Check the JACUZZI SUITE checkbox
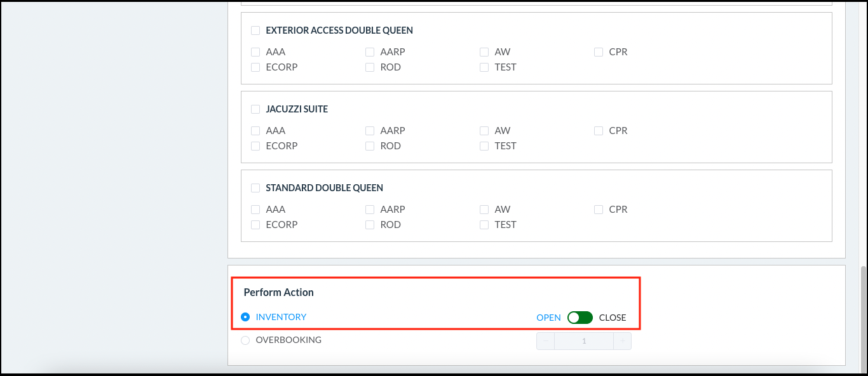The height and width of the screenshot is (376, 868). pos(255,109)
